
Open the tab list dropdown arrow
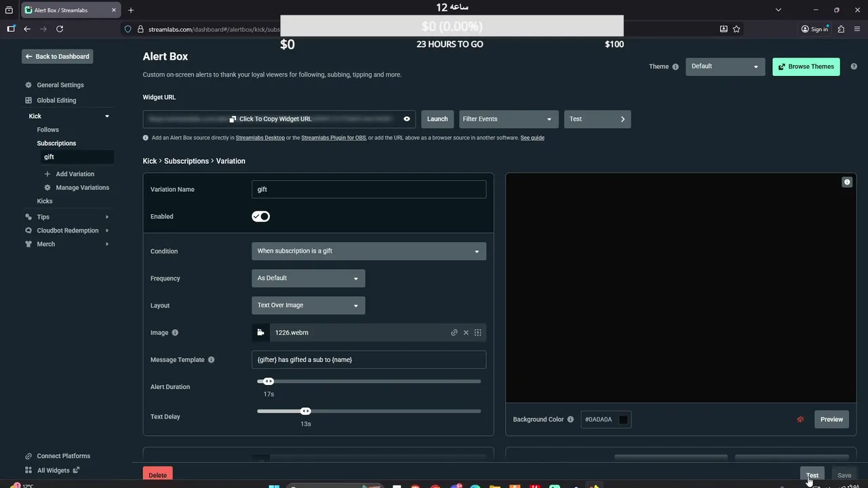(x=778, y=10)
